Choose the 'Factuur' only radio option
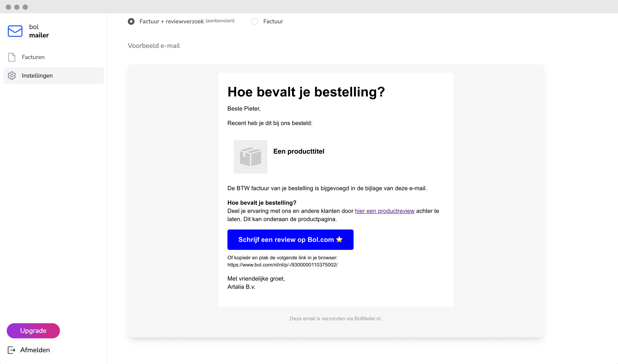618x364 pixels. (255, 22)
